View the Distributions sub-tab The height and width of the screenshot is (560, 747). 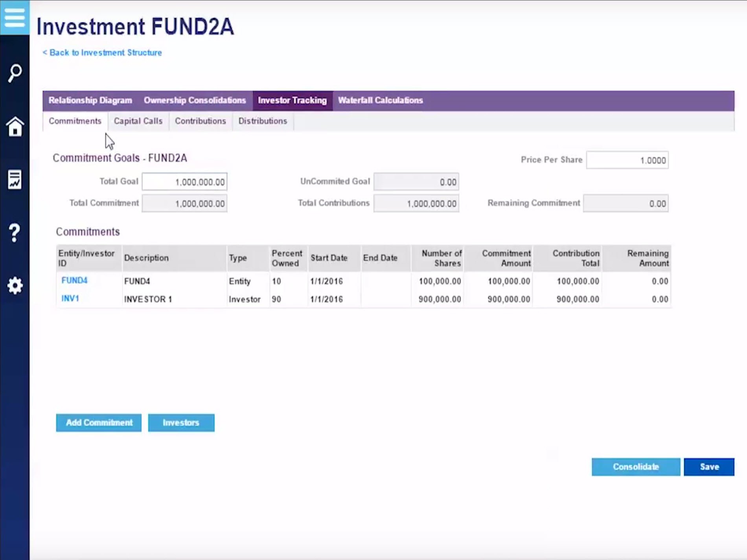click(x=263, y=121)
